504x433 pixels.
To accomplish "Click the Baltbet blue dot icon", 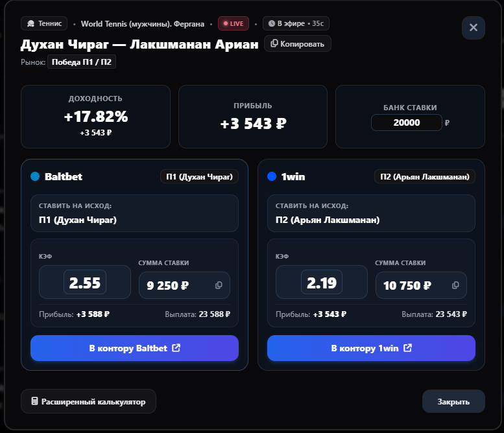I will pyautogui.click(x=35, y=176).
